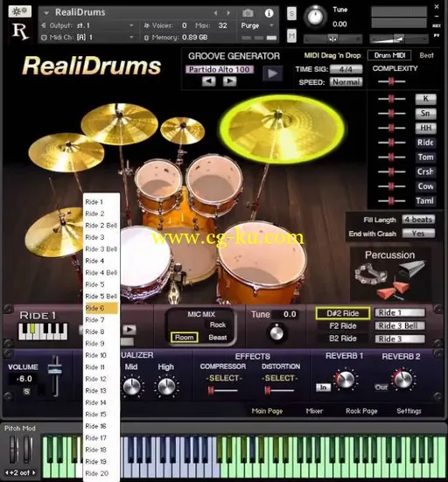
Task: Switch to the Rock Page tab
Action: 361,411
